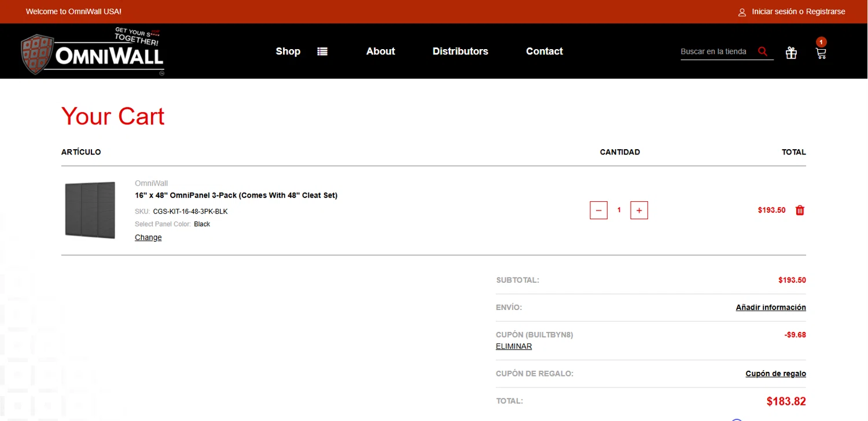Remove item with the trash icon
868x421 pixels.
tap(800, 211)
